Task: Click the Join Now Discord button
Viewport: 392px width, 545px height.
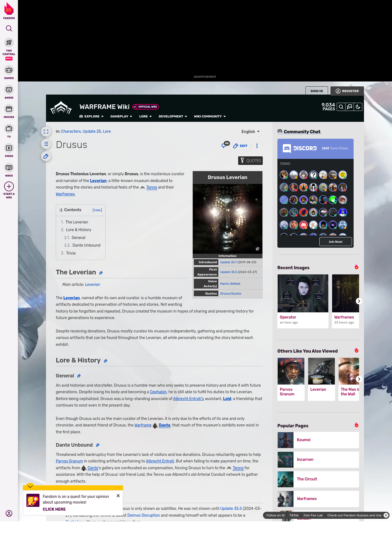Action: click(335, 242)
